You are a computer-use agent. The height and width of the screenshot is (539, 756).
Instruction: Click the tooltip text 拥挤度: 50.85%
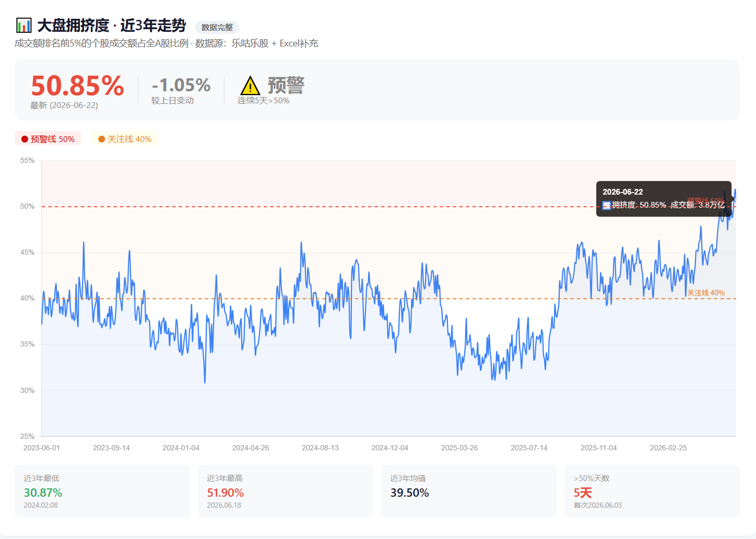639,205
